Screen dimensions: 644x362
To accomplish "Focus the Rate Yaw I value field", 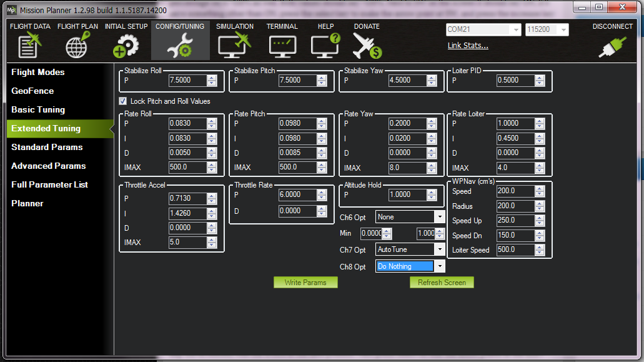I will pyautogui.click(x=407, y=138).
